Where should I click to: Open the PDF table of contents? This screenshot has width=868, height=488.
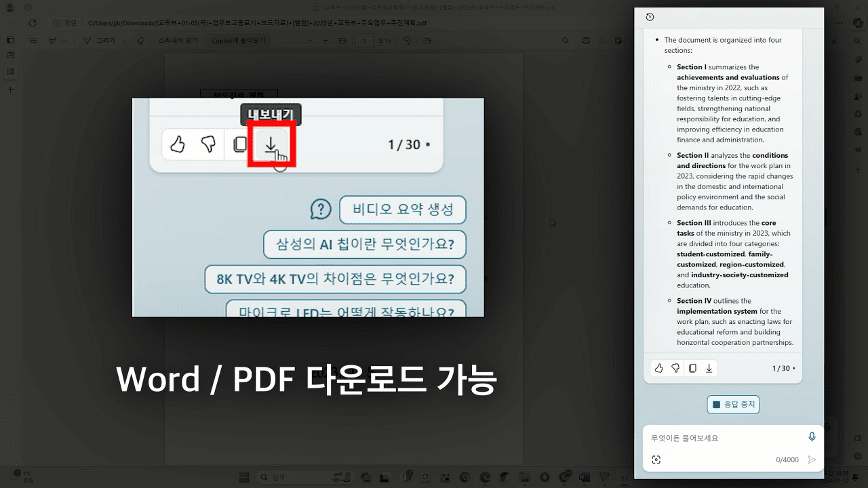click(x=33, y=41)
